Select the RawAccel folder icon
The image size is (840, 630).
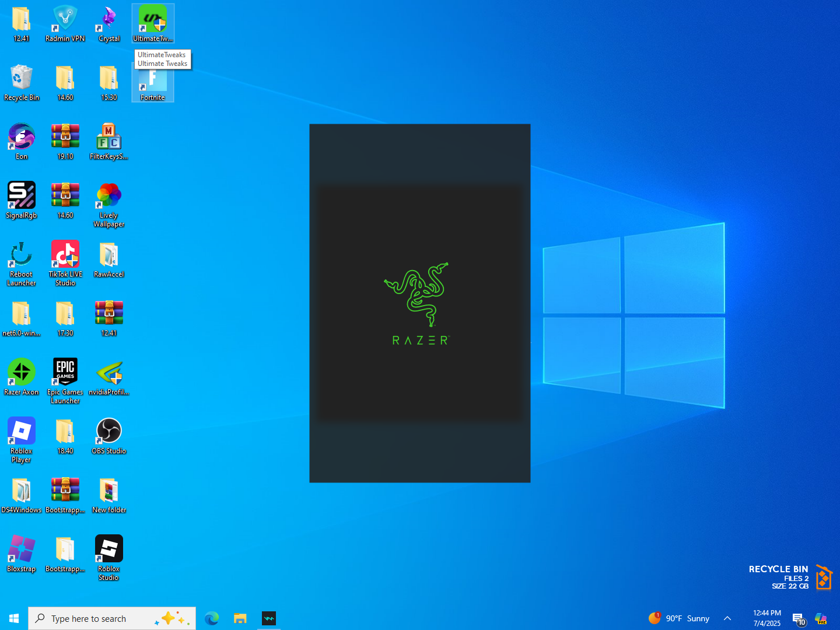coord(109,260)
